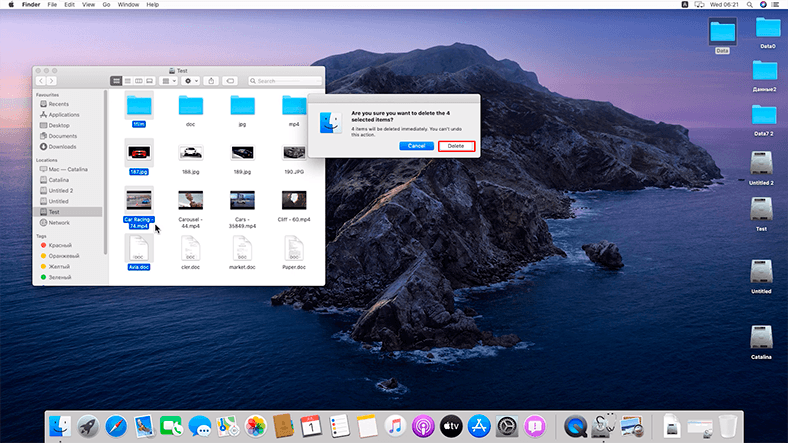Open the Music app in the Dock
788x443 pixels.
coord(395,425)
